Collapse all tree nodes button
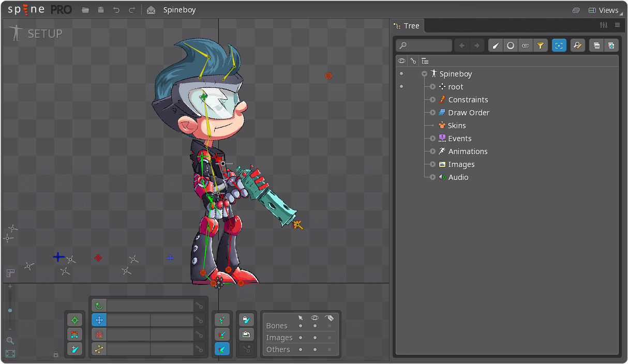 pyautogui.click(x=596, y=45)
